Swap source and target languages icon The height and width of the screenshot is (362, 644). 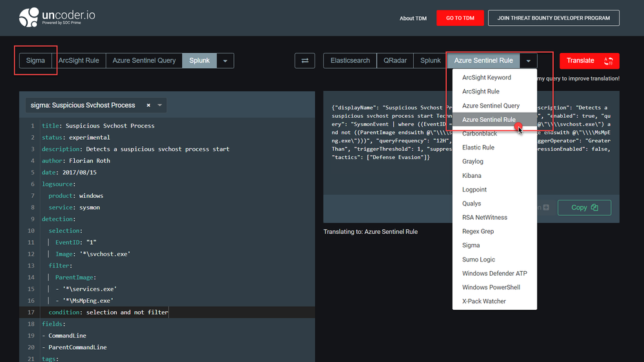(x=305, y=61)
